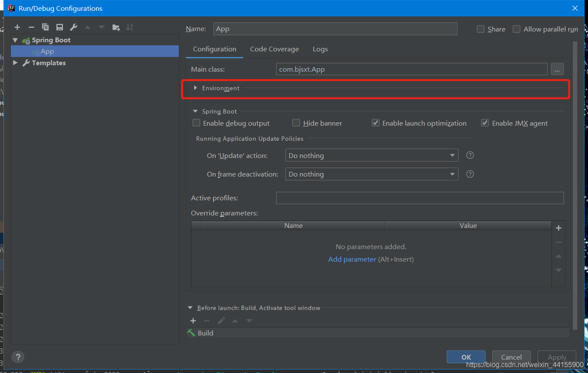Image resolution: width=588 pixels, height=373 pixels.
Task: Open the On 'Update' action dropdown
Action: coord(372,155)
